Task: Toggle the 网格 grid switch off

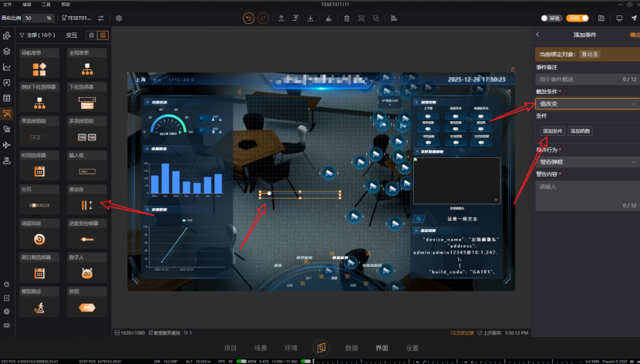Action: (577, 18)
